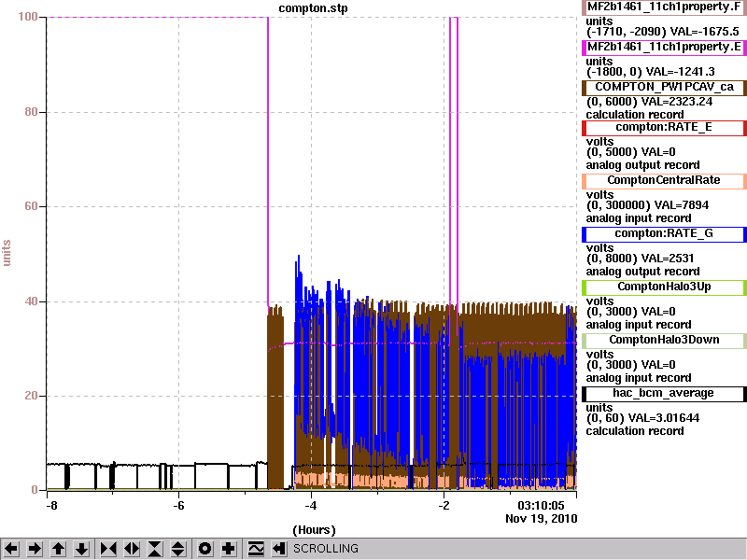Click the x-axis tick label -8
The image size is (747, 560).
(x=51, y=506)
